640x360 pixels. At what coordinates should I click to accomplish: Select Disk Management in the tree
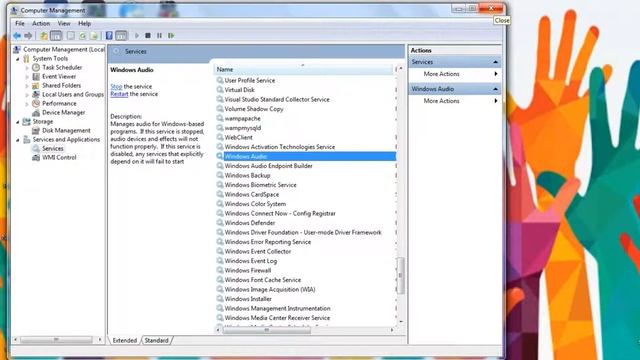click(x=66, y=131)
